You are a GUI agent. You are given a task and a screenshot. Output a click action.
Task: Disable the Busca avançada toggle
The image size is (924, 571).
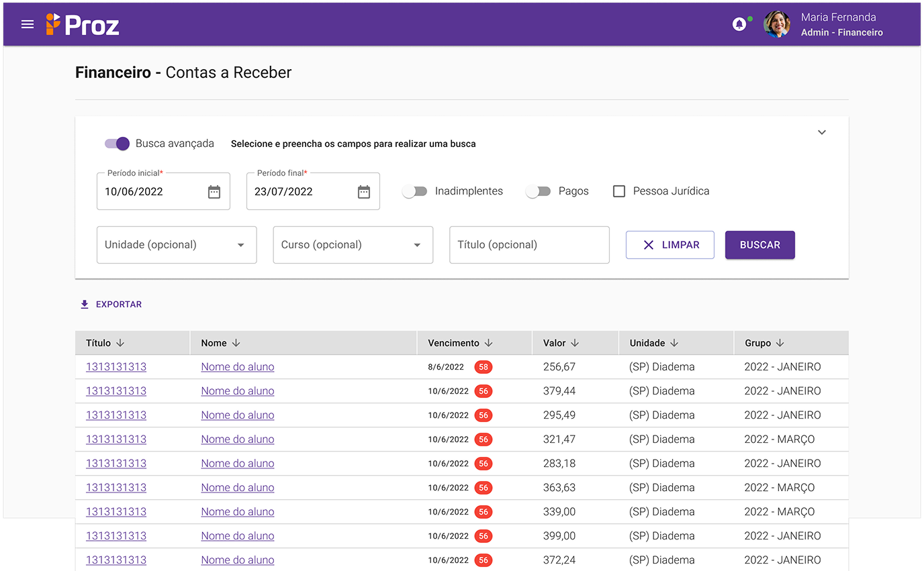pos(118,144)
